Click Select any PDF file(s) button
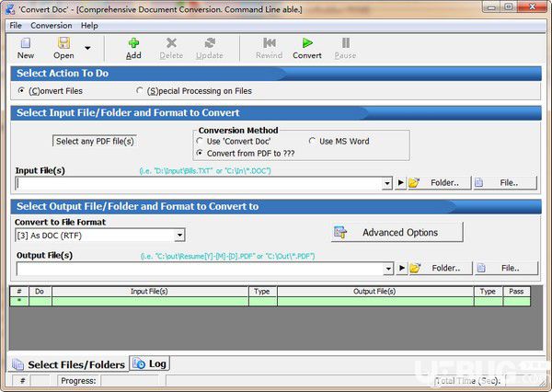 (95, 141)
